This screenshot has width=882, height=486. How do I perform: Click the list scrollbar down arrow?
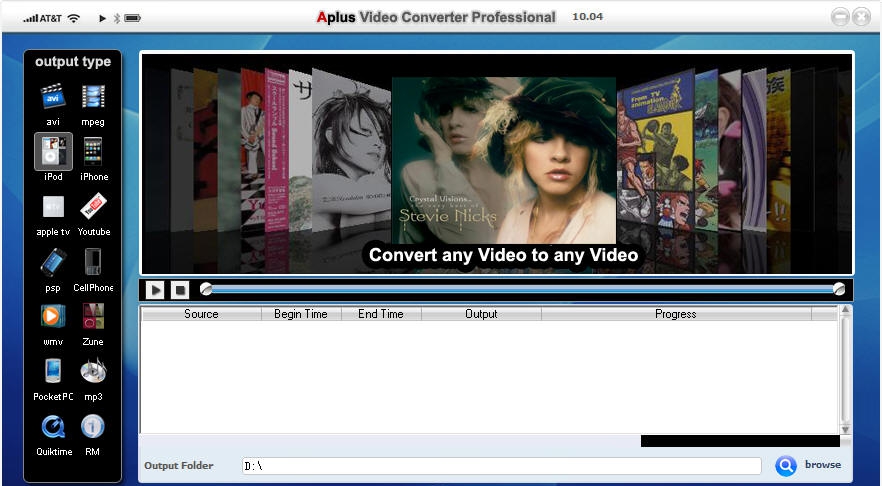(845, 430)
